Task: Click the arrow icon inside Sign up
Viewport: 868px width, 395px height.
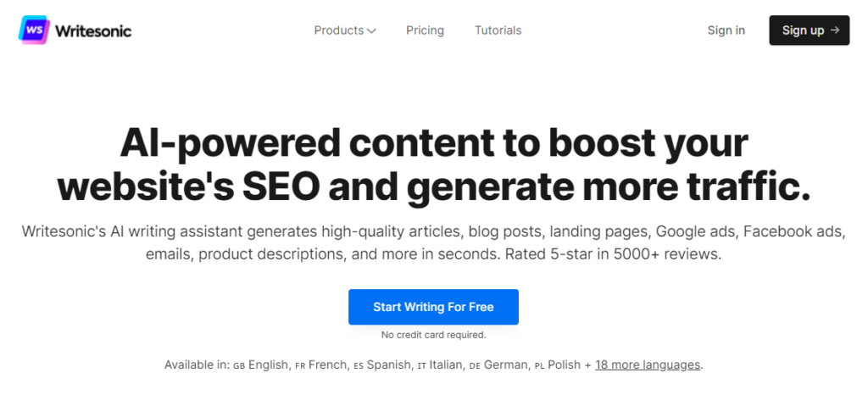Action: pos(835,31)
